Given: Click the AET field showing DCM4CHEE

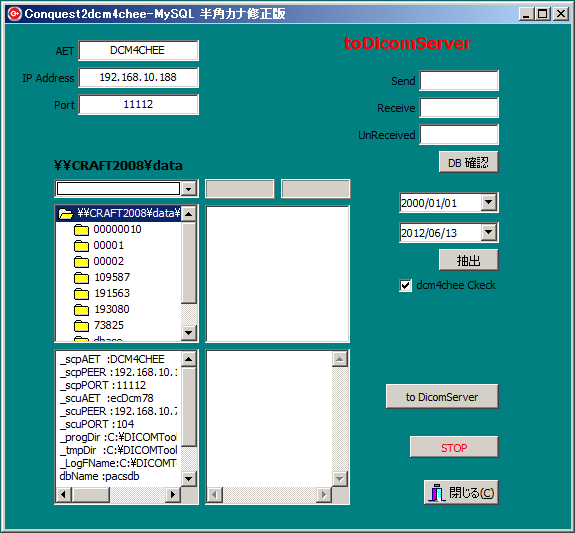Looking at the screenshot, I should coord(138,50).
